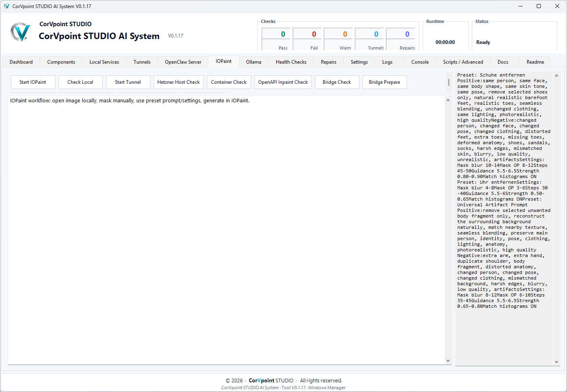The height and width of the screenshot is (392, 567).
Task: Click the Container Check button
Action: (229, 82)
